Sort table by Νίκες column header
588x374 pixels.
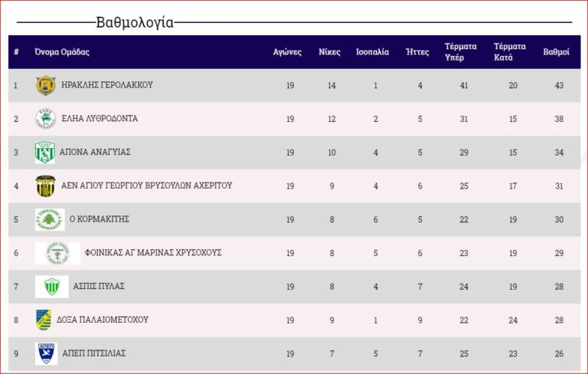tap(329, 52)
